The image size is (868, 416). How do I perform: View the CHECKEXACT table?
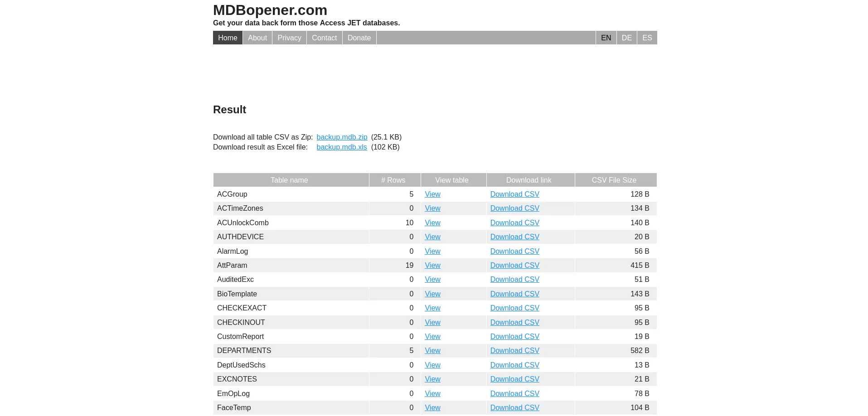pyautogui.click(x=432, y=308)
